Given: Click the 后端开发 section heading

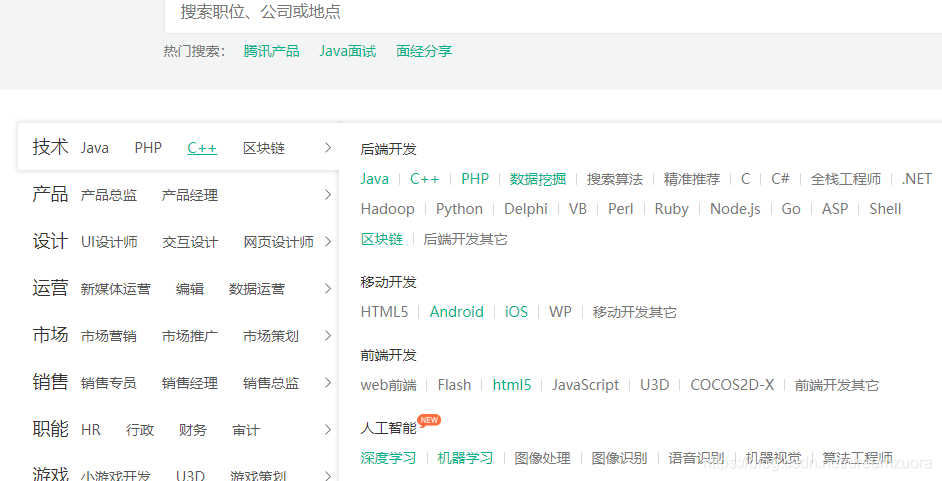Looking at the screenshot, I should pyautogui.click(x=389, y=149).
